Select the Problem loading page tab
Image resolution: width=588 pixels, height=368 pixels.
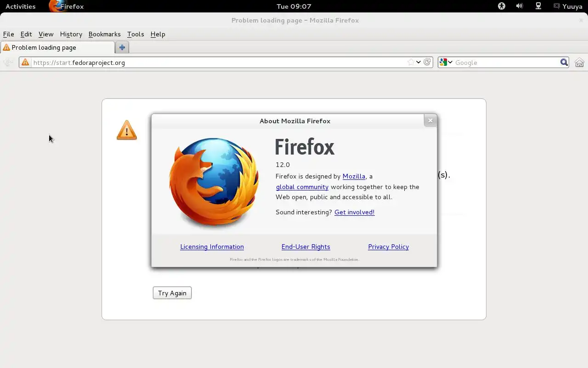(57, 47)
